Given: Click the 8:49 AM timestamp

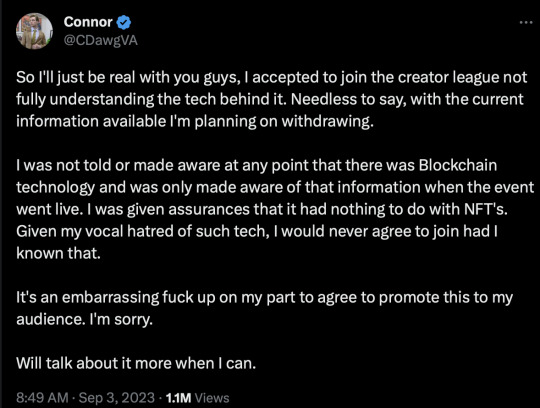Looking at the screenshot, I should (x=42, y=398).
